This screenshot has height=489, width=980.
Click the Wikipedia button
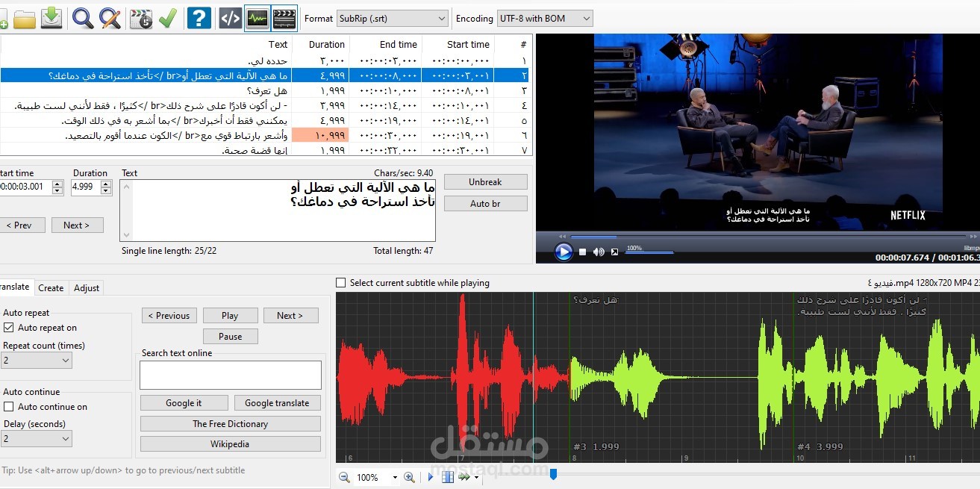[x=231, y=443]
